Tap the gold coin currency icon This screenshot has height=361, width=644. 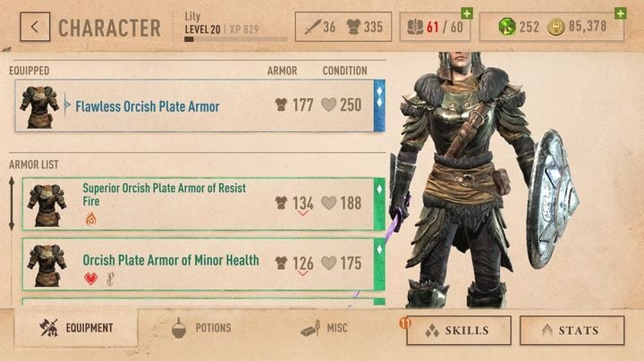[555, 27]
